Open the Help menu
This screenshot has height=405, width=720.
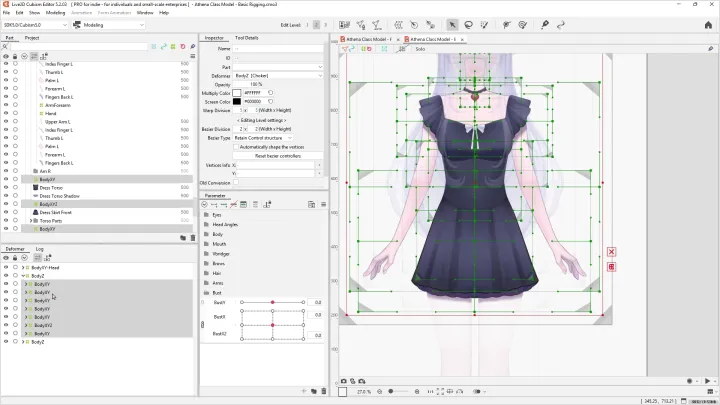(x=164, y=13)
